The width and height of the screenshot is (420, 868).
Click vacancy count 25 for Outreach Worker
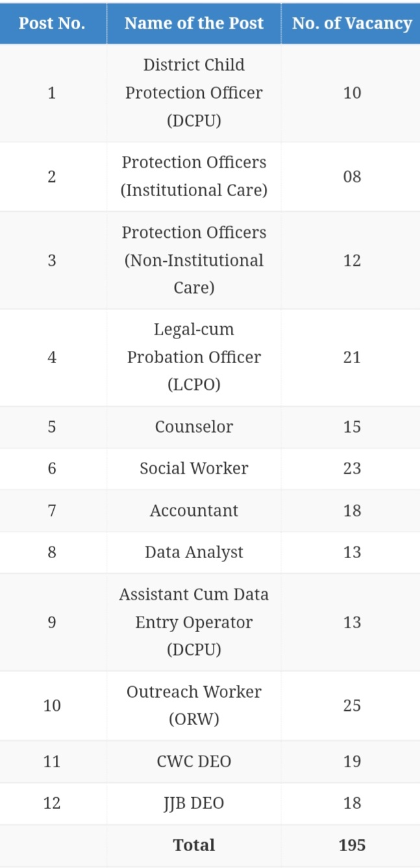352,706
